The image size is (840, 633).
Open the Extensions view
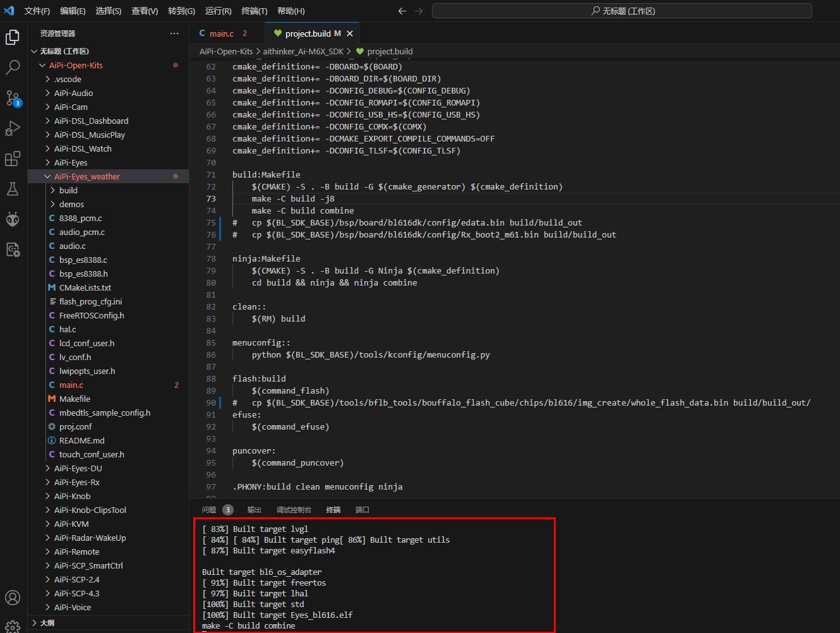13,159
